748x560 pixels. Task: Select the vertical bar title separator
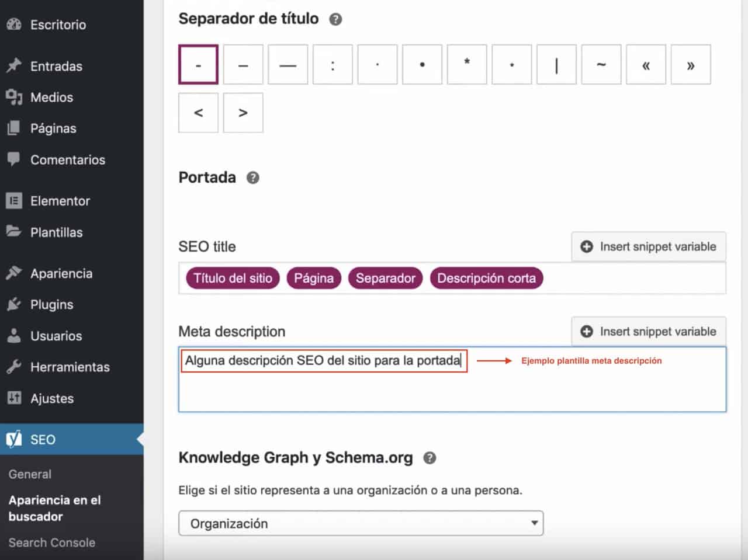tap(556, 65)
